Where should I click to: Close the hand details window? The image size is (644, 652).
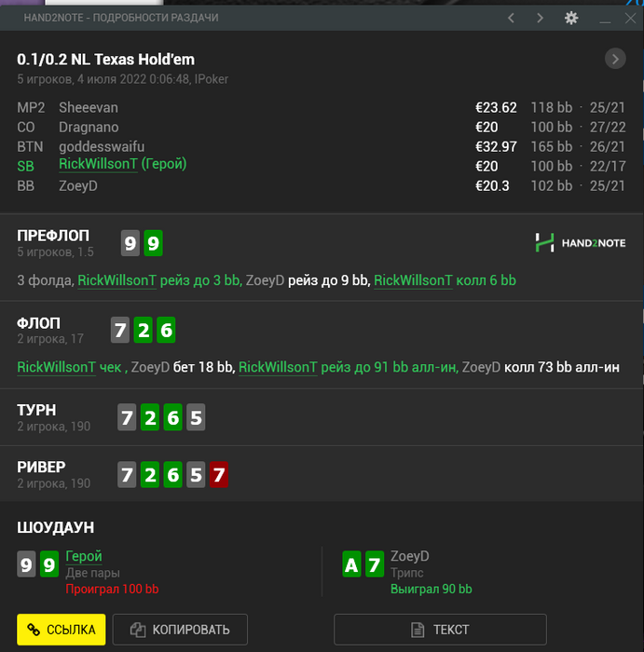(x=630, y=18)
